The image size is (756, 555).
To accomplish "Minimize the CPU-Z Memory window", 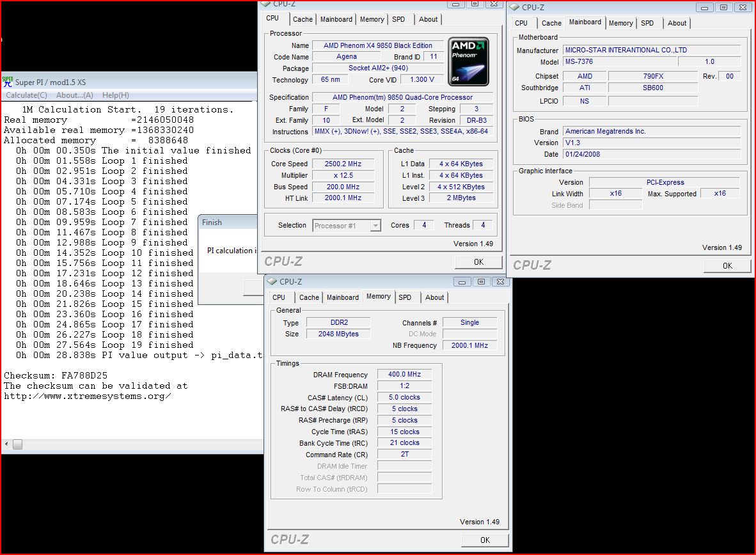I will coord(462,281).
